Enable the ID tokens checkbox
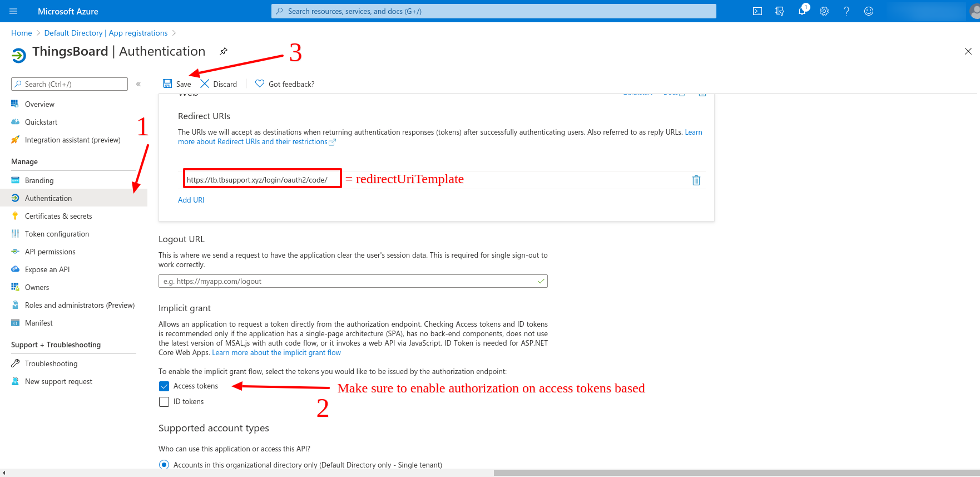This screenshot has height=477, width=980. coord(164,402)
